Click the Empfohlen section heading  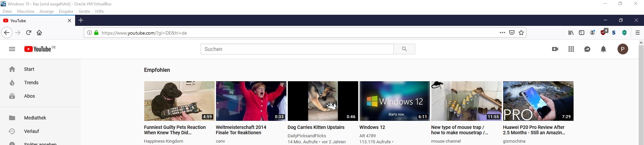(157, 70)
